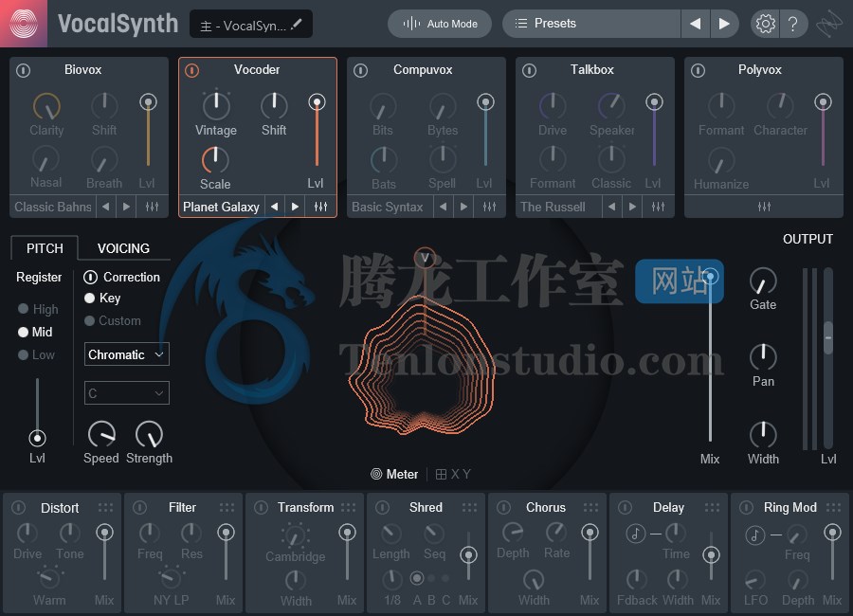Screen dimensions: 853x616
Task: Click the V anchor node in visualizer
Action: point(425,258)
